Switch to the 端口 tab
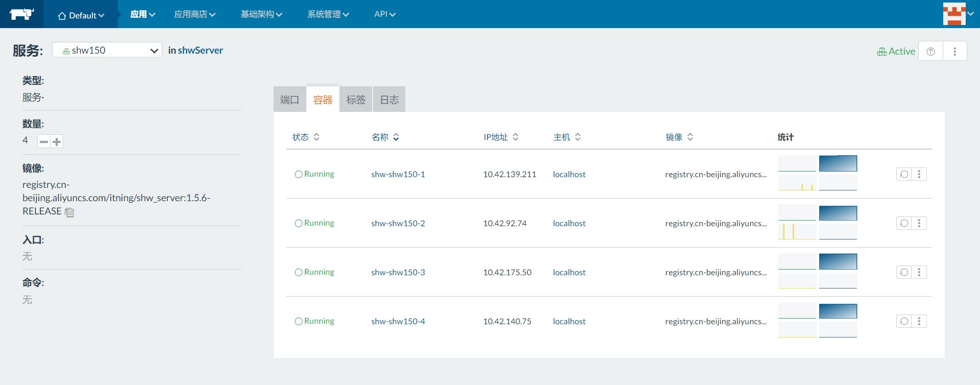 (289, 100)
